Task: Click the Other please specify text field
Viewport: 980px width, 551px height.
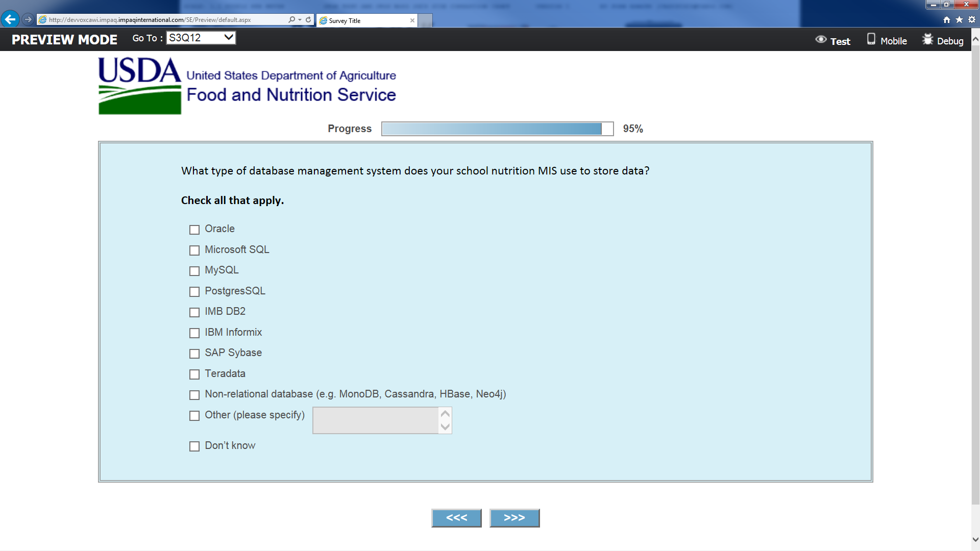Action: [376, 420]
